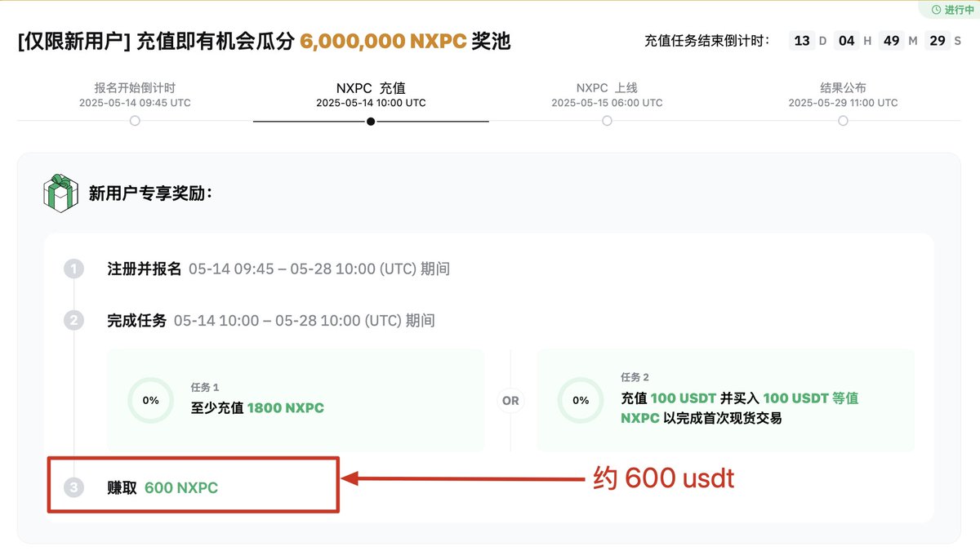Click Task 2 充值 100 USDT card
The image size is (980, 560).
726,401
